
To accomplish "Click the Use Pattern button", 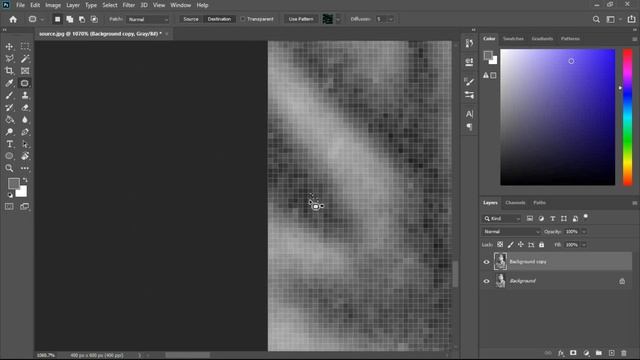I will point(301,19).
